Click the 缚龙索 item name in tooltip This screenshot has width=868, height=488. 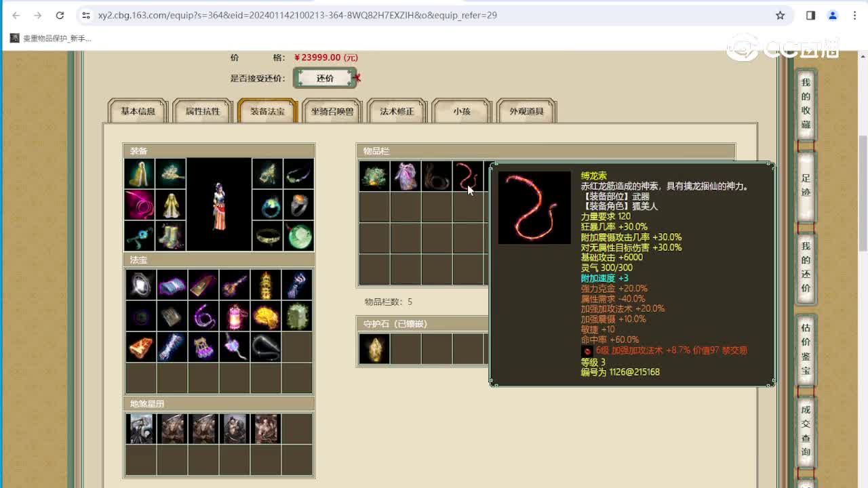594,176
